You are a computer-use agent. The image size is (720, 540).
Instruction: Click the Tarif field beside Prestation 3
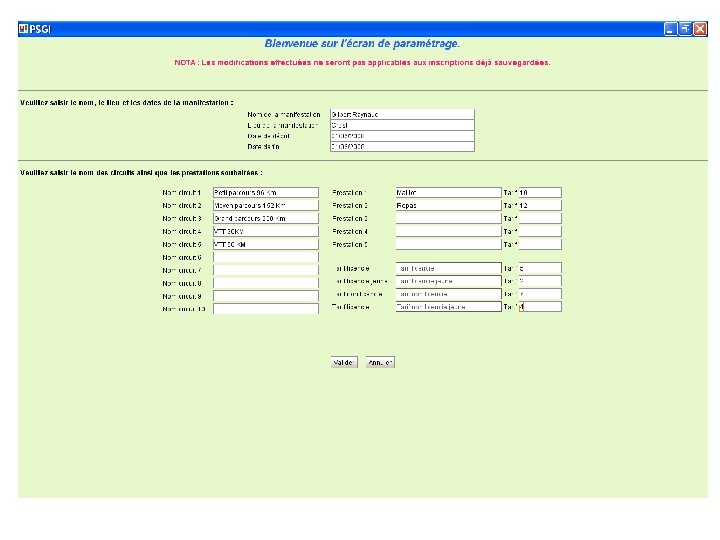click(x=540, y=218)
